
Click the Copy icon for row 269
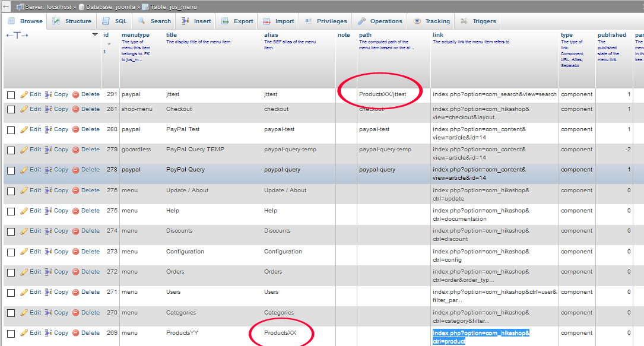coord(49,333)
